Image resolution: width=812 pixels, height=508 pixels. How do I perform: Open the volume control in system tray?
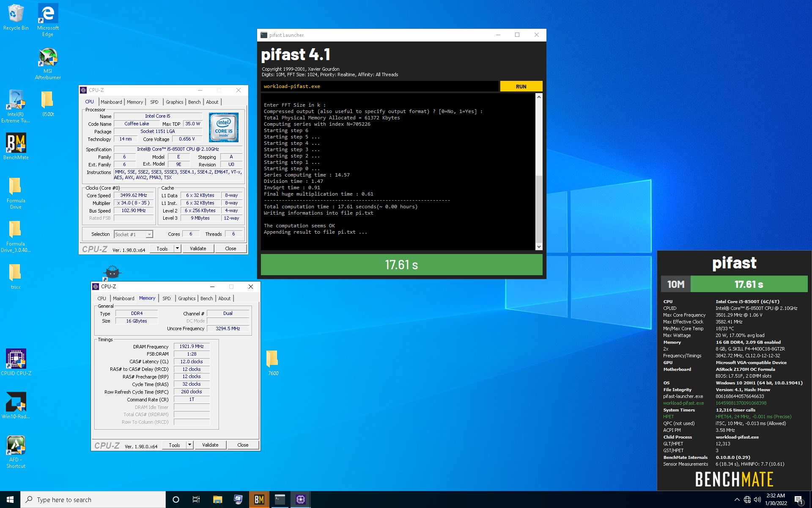[x=757, y=500]
